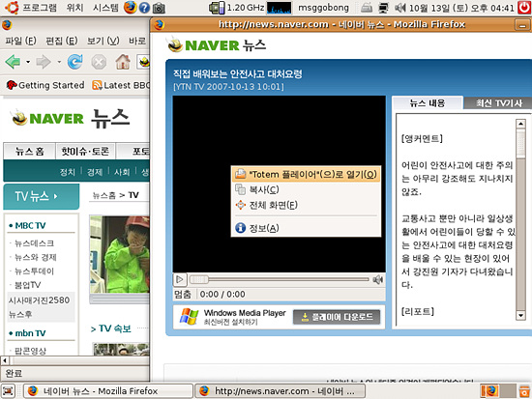Click the Reload page icon
Screen dimensions: 532x399
[75, 62]
